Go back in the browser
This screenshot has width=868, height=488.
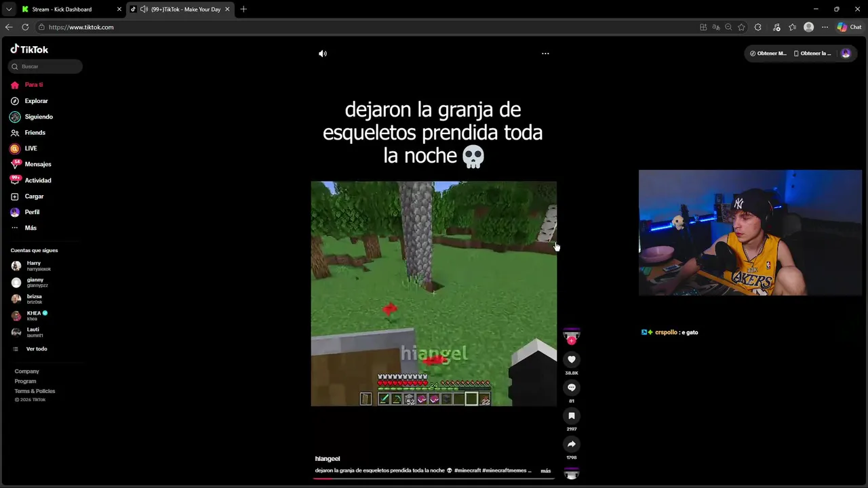pos(9,27)
